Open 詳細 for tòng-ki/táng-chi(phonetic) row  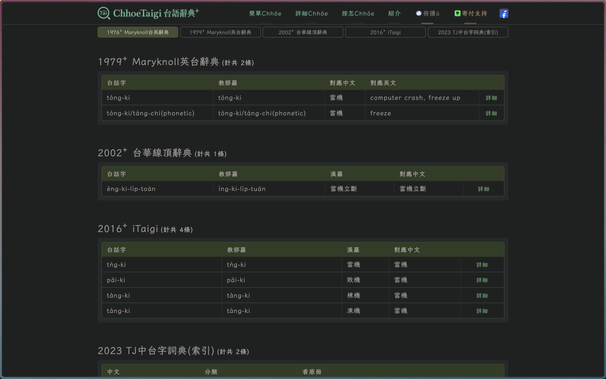click(491, 114)
